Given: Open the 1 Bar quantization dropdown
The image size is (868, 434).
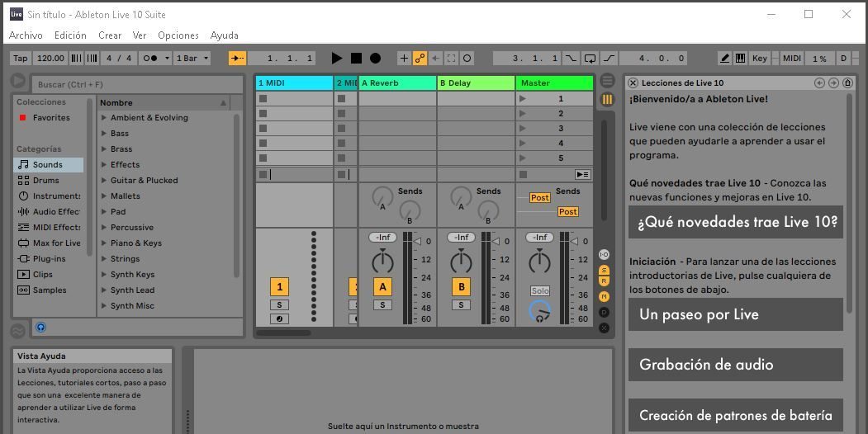Looking at the screenshot, I should point(192,58).
